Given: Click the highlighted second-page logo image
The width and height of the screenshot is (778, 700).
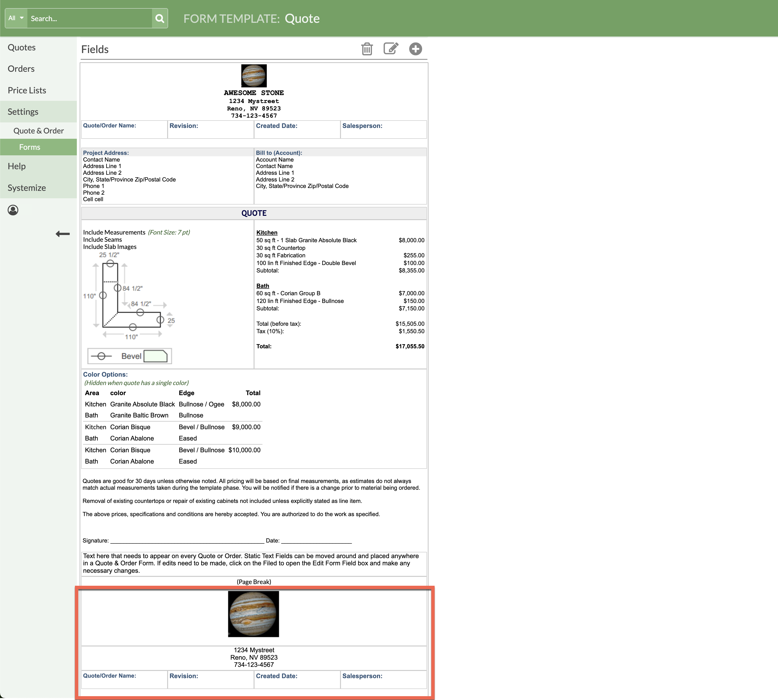Looking at the screenshot, I should pos(253,614).
